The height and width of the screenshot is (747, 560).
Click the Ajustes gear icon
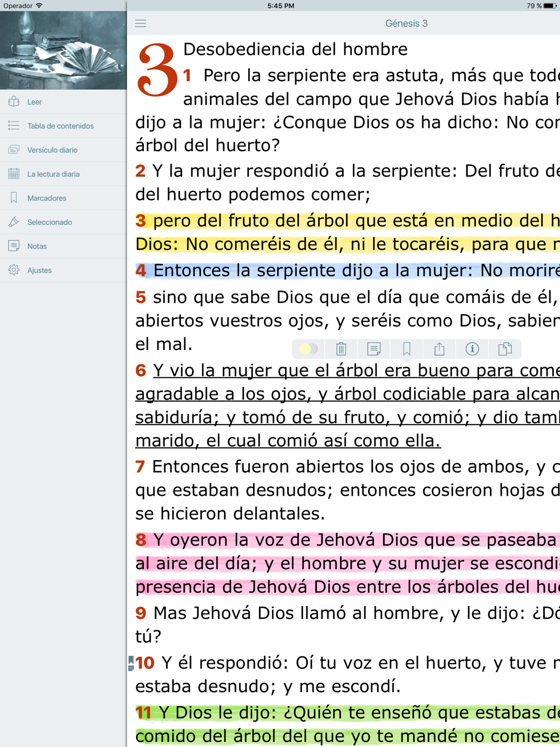point(14,270)
